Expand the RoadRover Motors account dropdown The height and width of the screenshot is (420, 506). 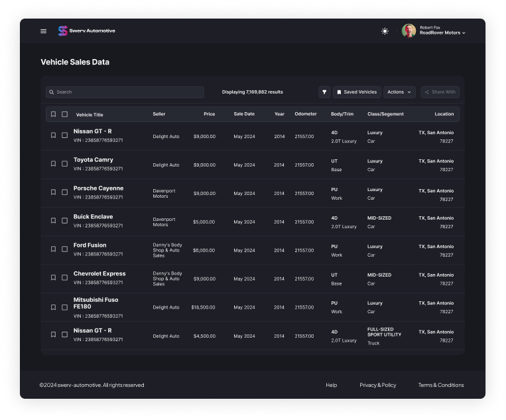tap(442, 33)
